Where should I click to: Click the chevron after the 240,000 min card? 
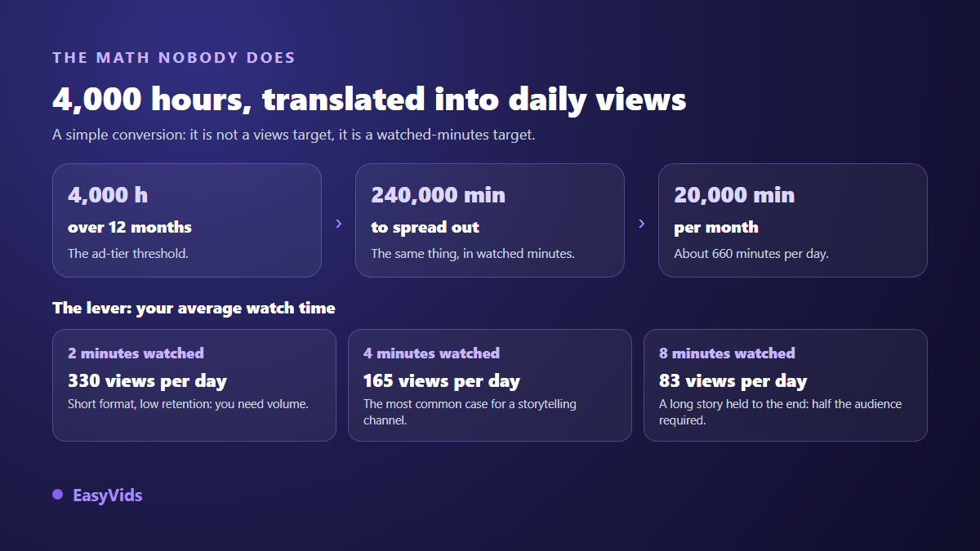pyautogui.click(x=641, y=224)
